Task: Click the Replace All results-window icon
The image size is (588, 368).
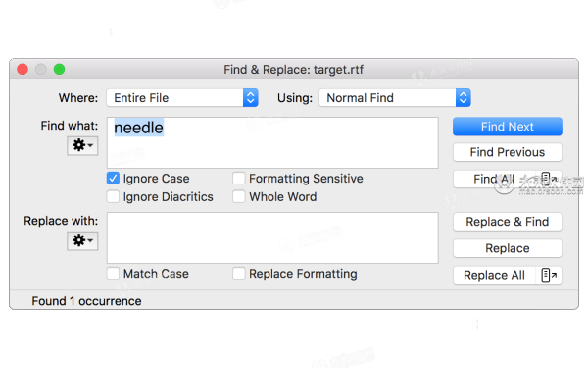Action: pyautogui.click(x=549, y=275)
